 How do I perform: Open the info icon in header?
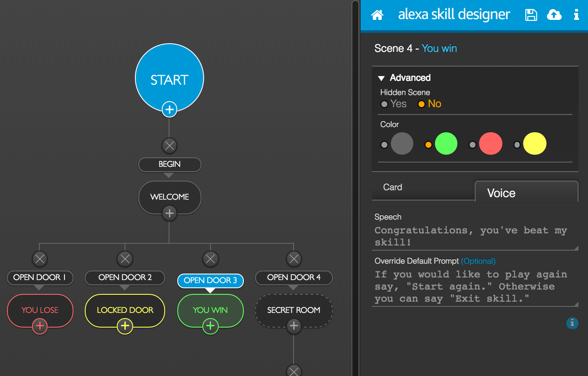(x=576, y=15)
